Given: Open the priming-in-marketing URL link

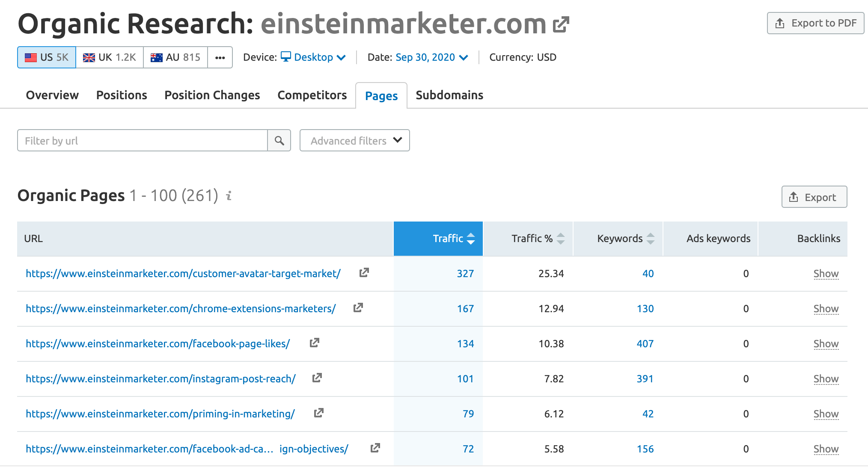Looking at the screenshot, I should click(x=161, y=414).
